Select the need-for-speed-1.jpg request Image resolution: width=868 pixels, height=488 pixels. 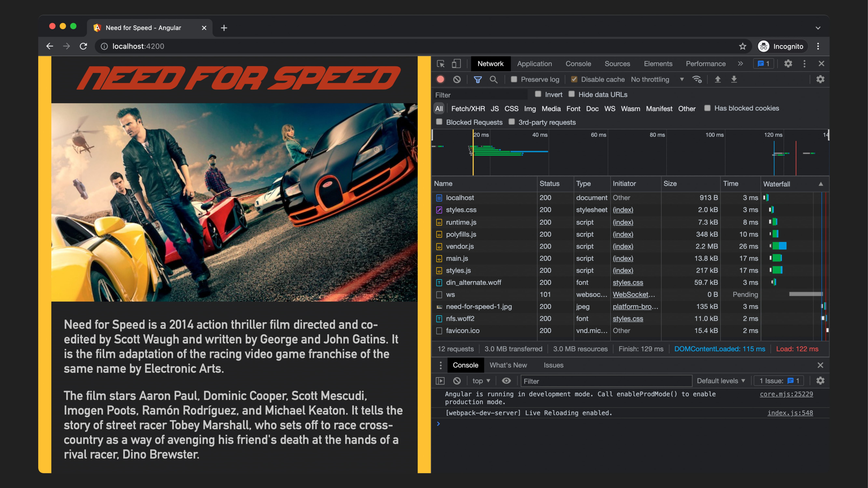[630, 306]
